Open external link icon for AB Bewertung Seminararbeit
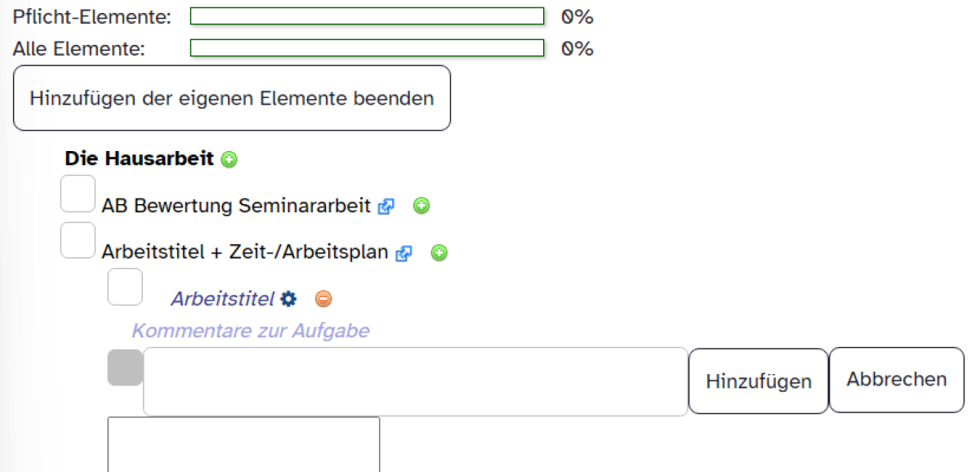Viewport: 980px width, 472px height. point(385,207)
